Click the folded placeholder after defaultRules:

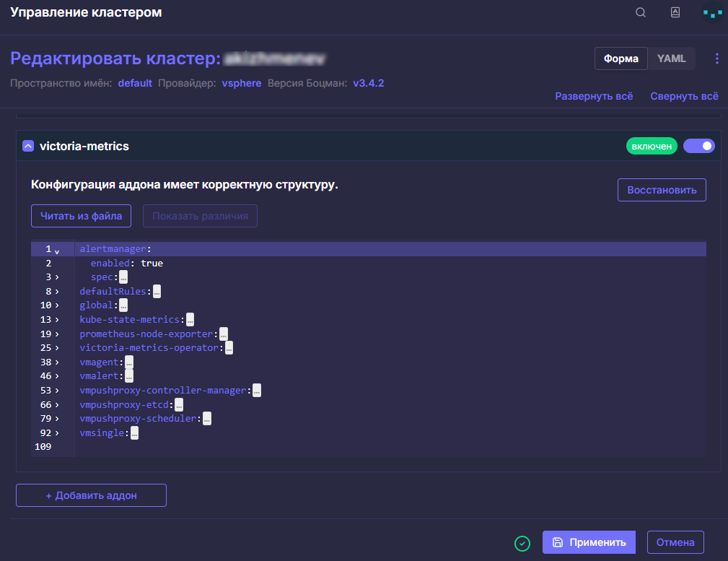point(157,292)
